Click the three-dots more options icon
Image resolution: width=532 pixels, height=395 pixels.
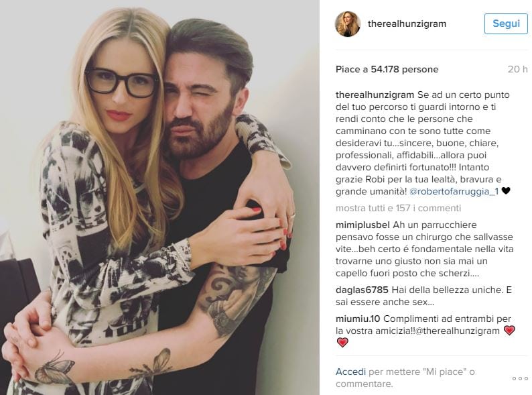(x=520, y=378)
